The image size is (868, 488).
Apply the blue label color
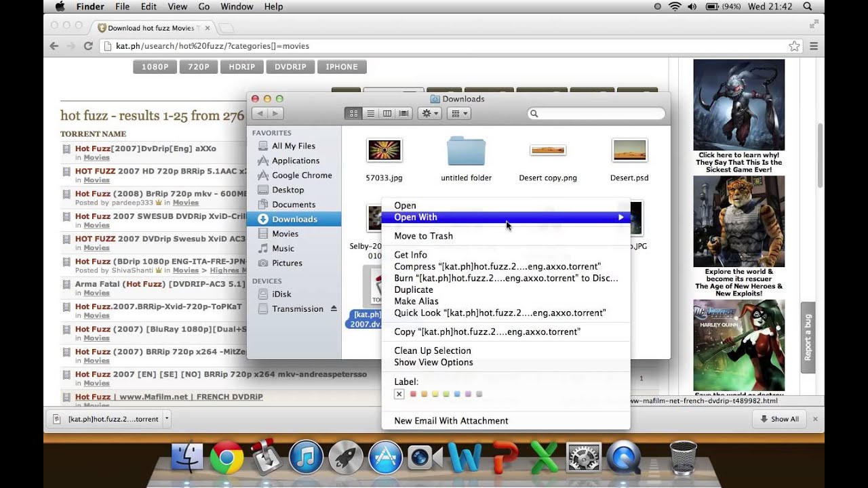click(457, 394)
